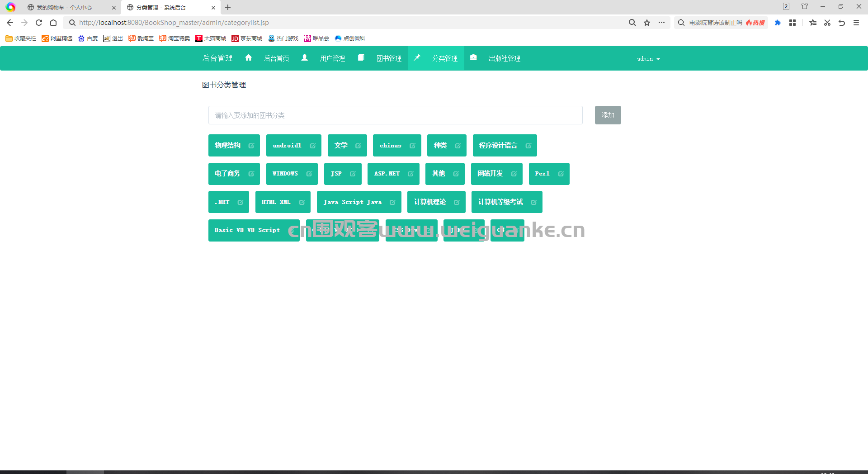Click the edit icon on android1 category
The width and height of the screenshot is (868, 474).
[313, 146]
